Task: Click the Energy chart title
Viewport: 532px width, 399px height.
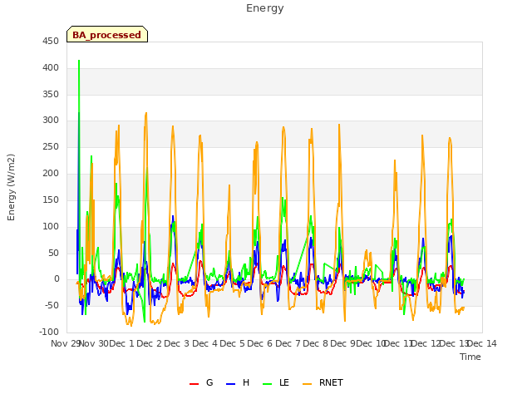Action: click(265, 8)
